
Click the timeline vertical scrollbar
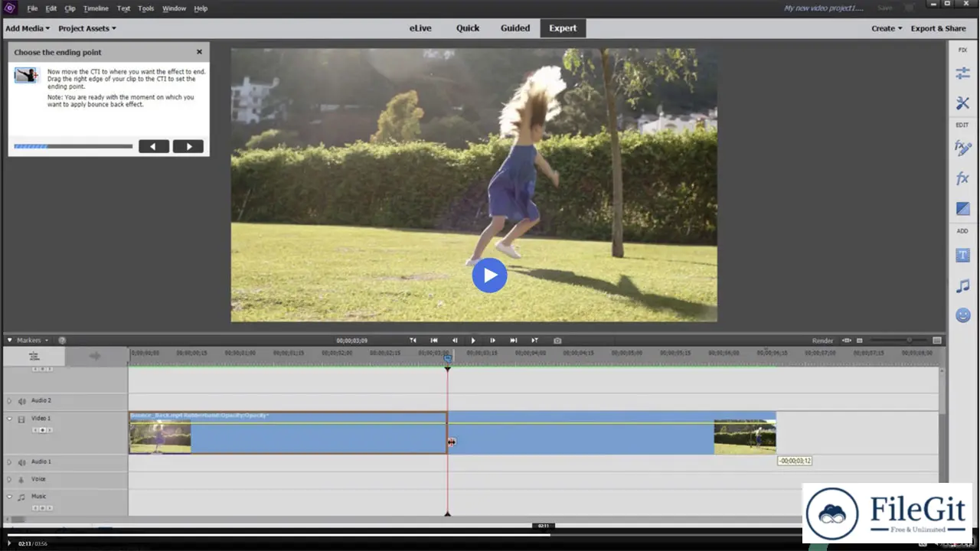(942, 390)
